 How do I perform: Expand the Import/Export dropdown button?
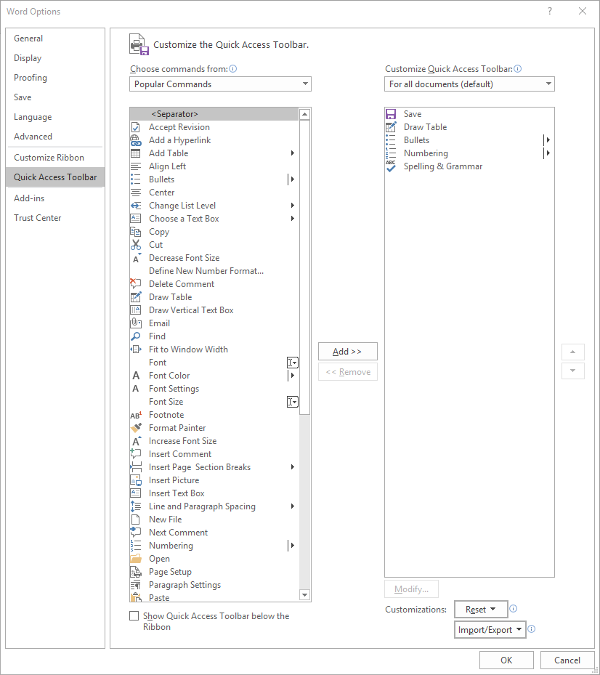pos(490,630)
